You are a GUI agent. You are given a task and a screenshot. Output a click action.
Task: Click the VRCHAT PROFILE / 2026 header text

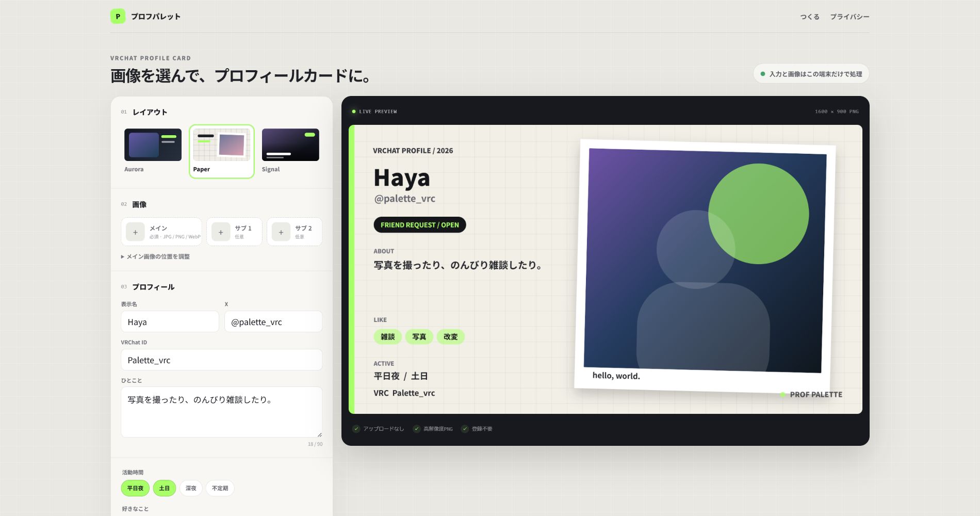pyautogui.click(x=413, y=151)
